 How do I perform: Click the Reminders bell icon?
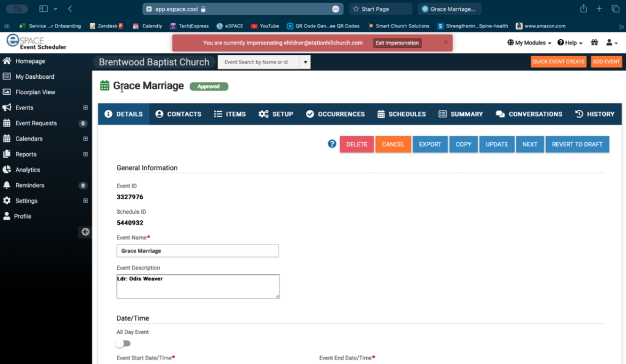(7, 185)
